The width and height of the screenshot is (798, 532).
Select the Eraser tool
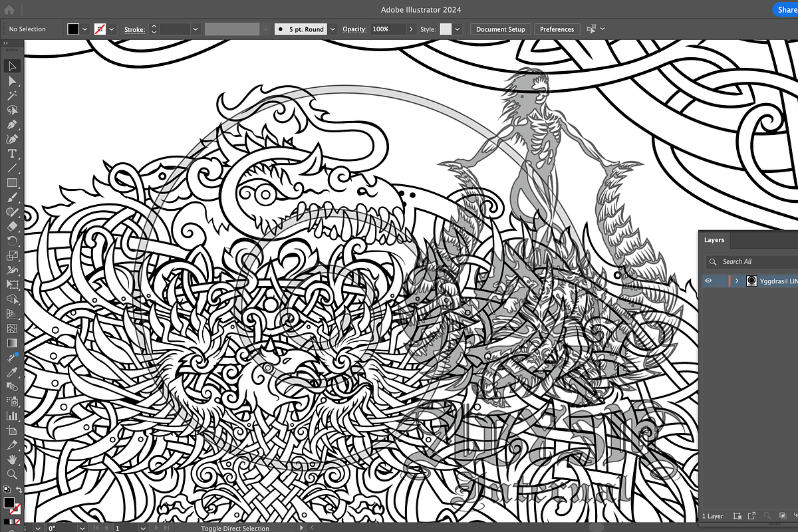coord(12,226)
